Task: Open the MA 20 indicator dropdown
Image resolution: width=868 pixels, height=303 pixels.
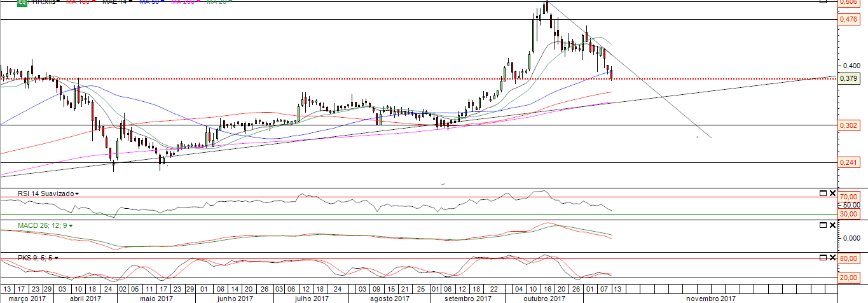Action: (x=231, y=2)
